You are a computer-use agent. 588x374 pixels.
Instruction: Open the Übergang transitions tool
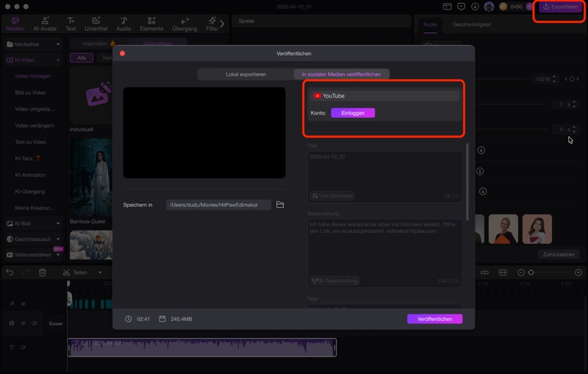click(x=184, y=24)
